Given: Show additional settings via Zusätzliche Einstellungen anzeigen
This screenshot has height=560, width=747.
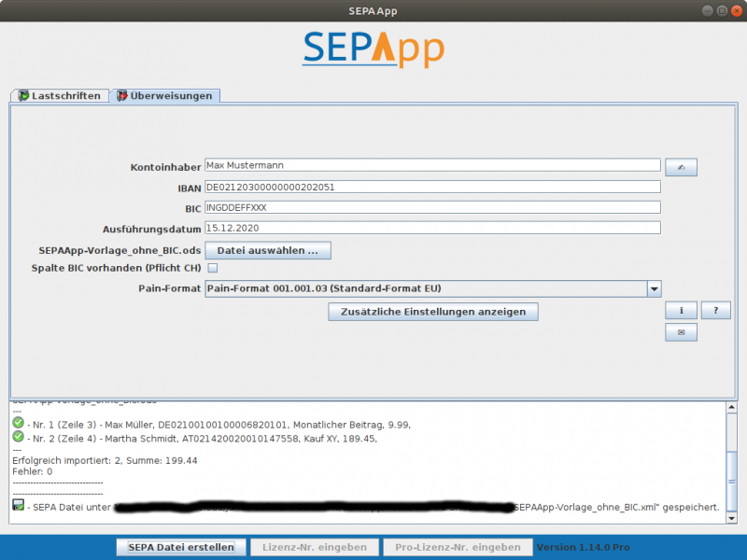Looking at the screenshot, I should click(x=433, y=311).
